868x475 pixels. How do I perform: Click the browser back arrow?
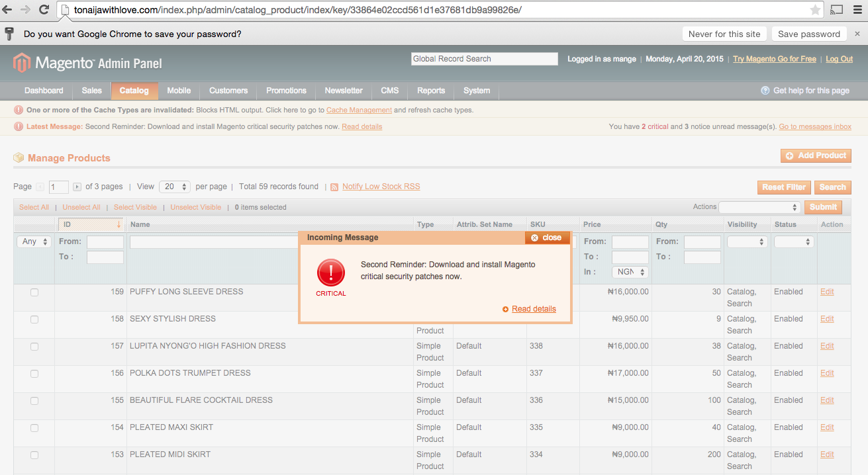pos(8,10)
